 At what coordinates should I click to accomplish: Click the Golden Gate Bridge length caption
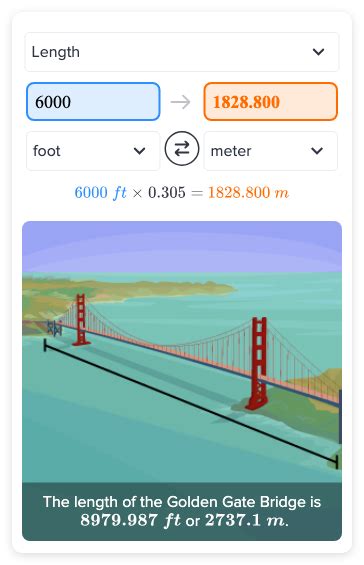[x=182, y=511]
